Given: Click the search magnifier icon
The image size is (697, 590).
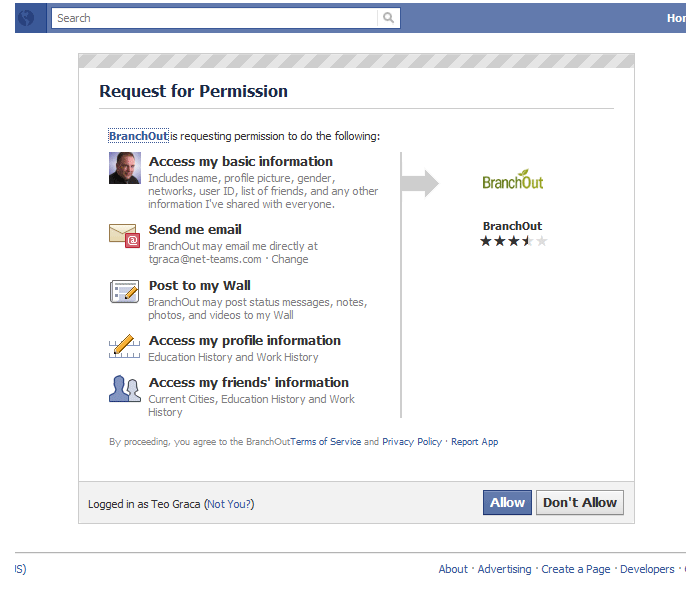Looking at the screenshot, I should pos(389,18).
